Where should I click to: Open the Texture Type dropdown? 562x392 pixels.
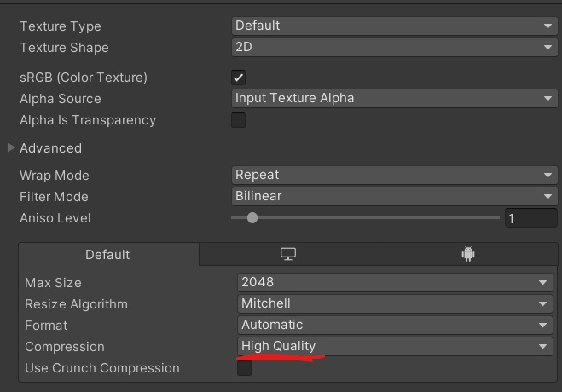(x=395, y=26)
